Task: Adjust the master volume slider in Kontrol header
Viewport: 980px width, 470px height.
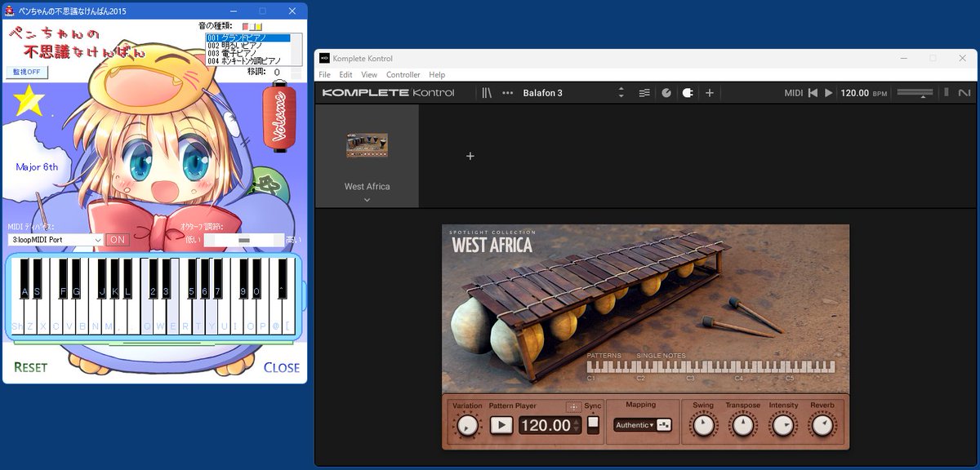Action: coord(915,93)
